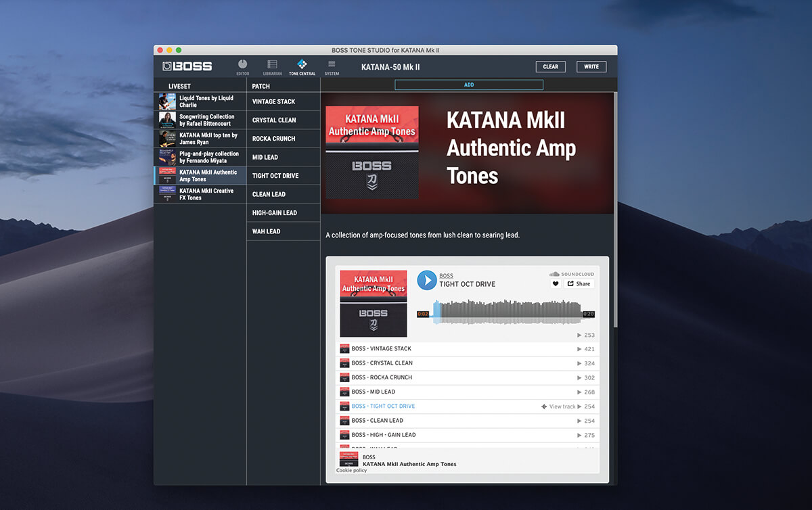Click the banner KATANA MkII artwork image
The height and width of the screenshot is (510, 812).
[x=371, y=153]
